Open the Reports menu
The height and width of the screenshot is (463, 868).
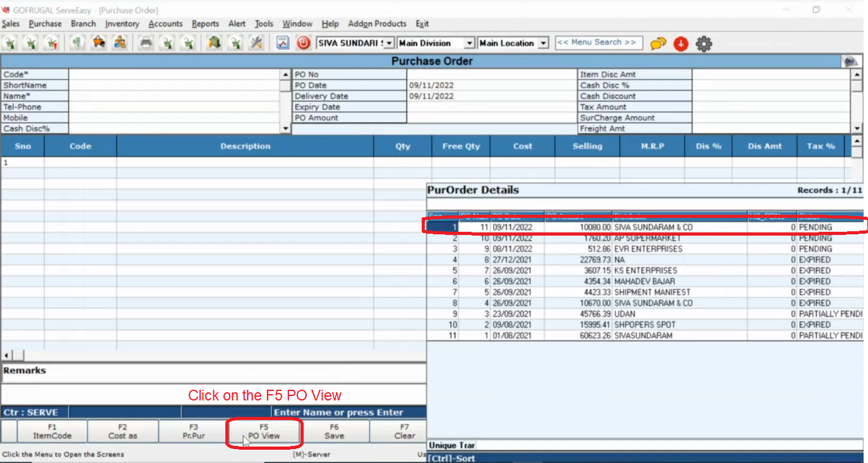(x=205, y=24)
